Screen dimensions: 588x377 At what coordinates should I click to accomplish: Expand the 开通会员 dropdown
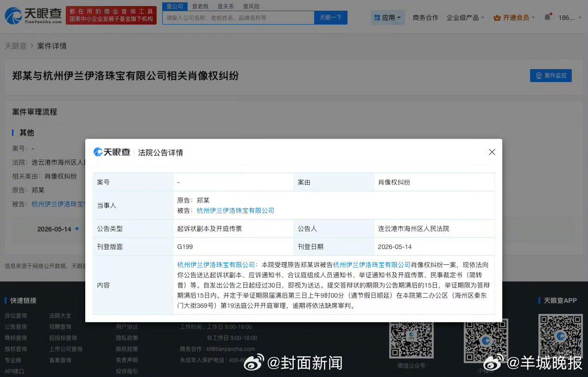coord(514,18)
